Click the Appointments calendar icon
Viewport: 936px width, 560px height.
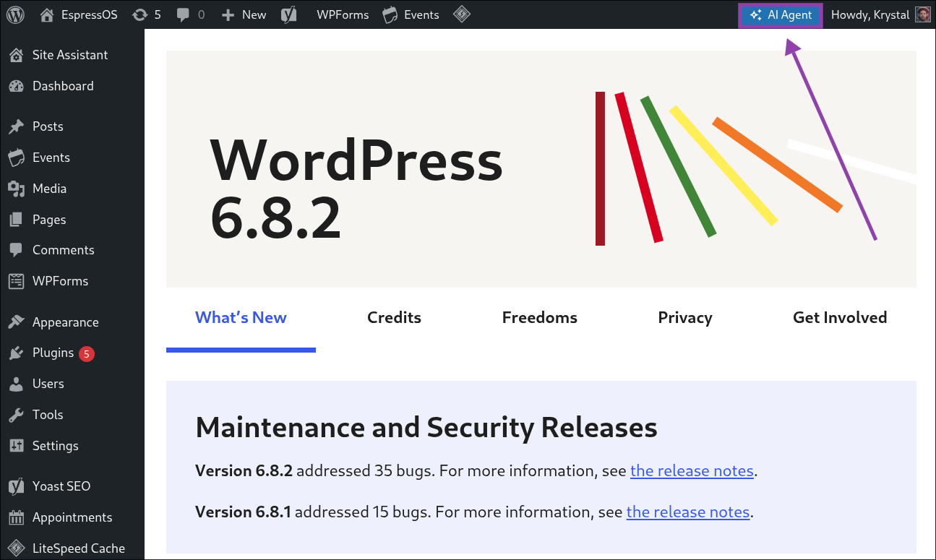click(16, 517)
